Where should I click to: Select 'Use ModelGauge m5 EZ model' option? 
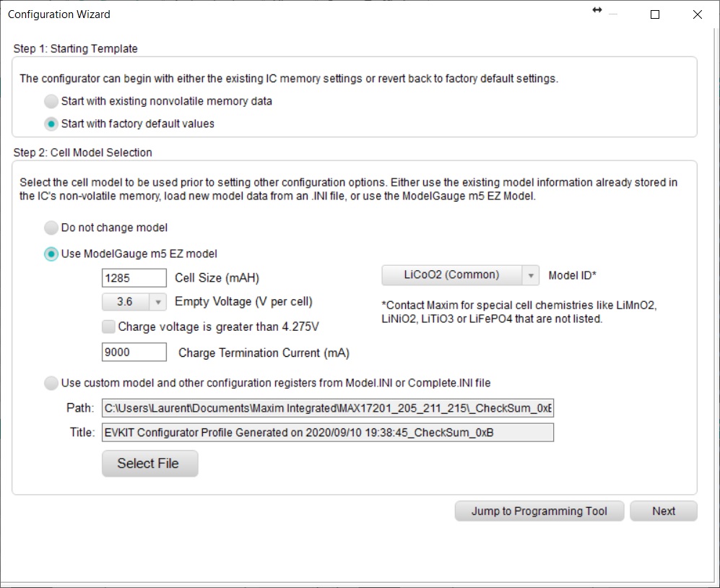click(x=51, y=254)
